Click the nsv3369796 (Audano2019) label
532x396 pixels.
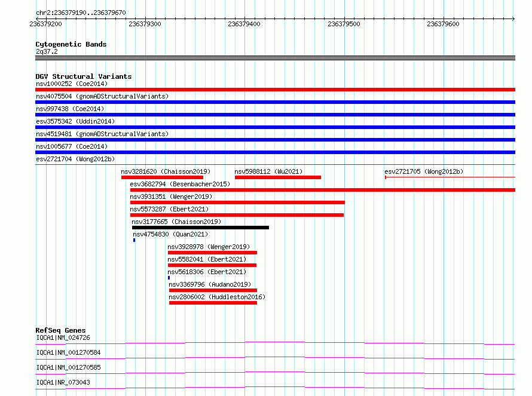click(x=210, y=284)
